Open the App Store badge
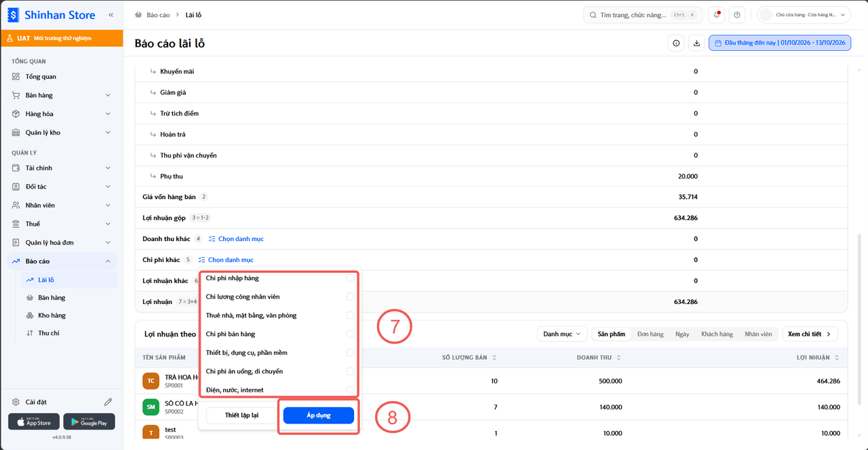Image resolution: width=868 pixels, height=450 pixels. [34, 421]
